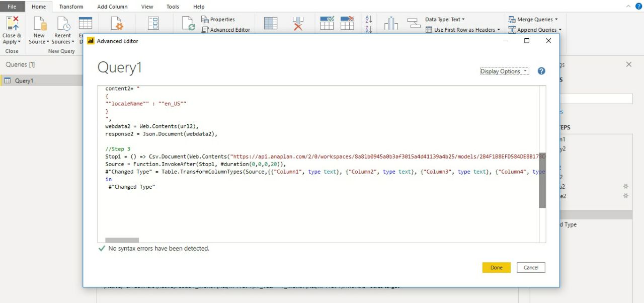Open the Data Type: Text dropdown
Viewport: 644px width, 303px height.
pyautogui.click(x=445, y=19)
